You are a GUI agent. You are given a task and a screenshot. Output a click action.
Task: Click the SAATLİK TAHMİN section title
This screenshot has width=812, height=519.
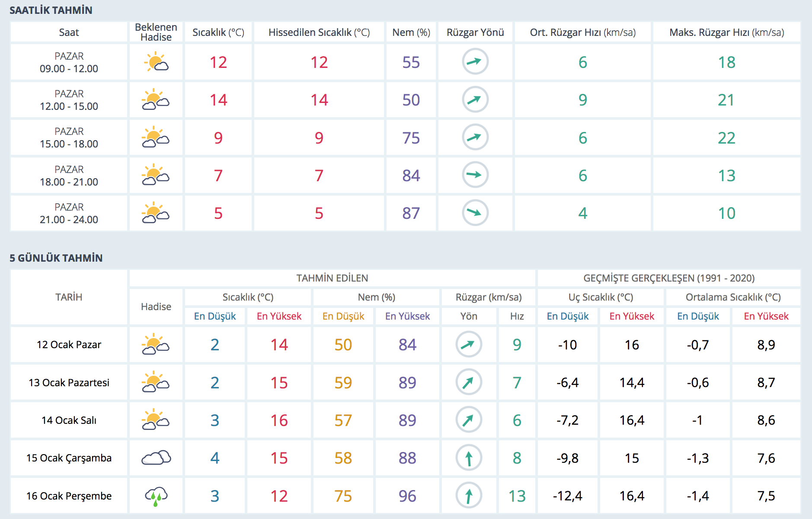(x=51, y=10)
